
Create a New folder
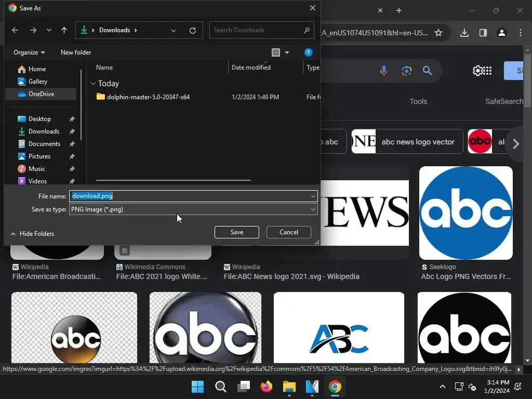point(76,52)
